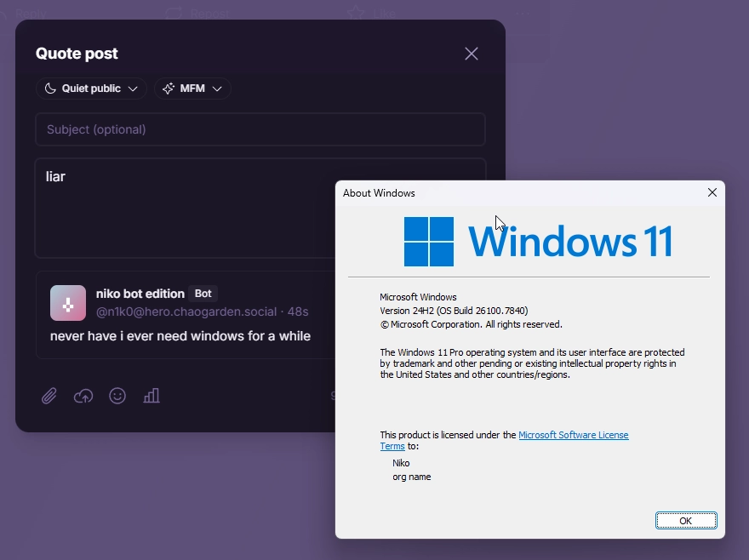Click inside the Subject optional field
Screen dimensions: 749x560
(x=260, y=129)
